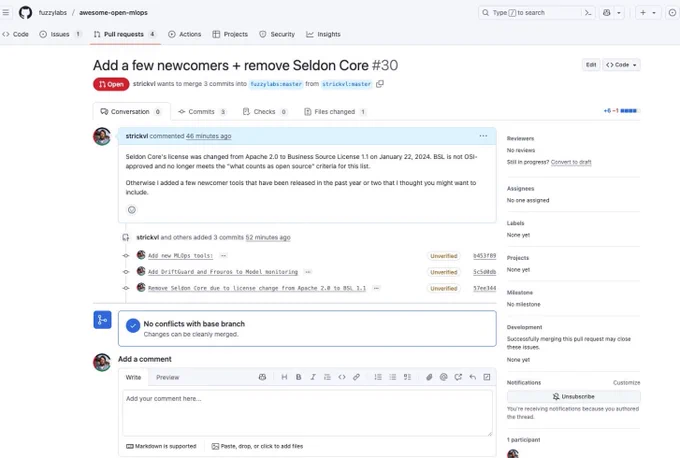
Task: Expand Add new MLOps tools commit description
Action: (224, 256)
